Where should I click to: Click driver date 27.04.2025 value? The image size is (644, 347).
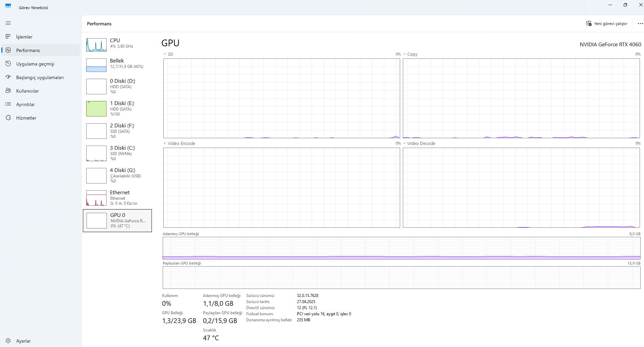tap(306, 301)
